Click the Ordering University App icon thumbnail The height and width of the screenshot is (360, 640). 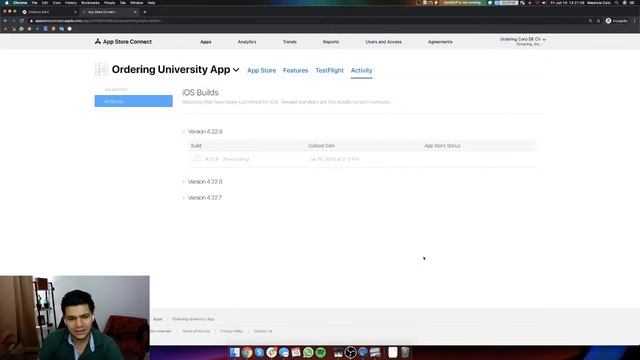[x=101, y=70]
